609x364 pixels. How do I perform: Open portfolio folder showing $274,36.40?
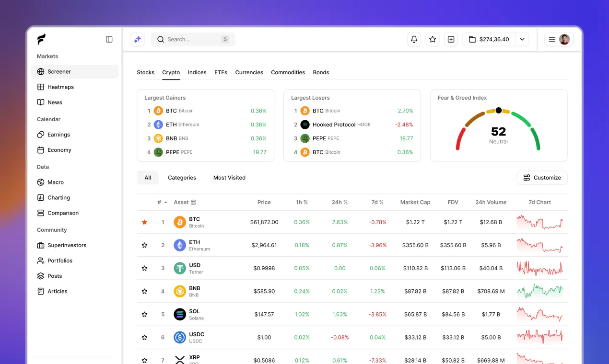pos(489,39)
